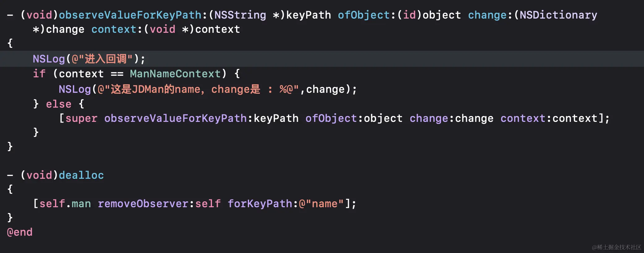
Task: Click the super keyword
Action: click(x=81, y=118)
